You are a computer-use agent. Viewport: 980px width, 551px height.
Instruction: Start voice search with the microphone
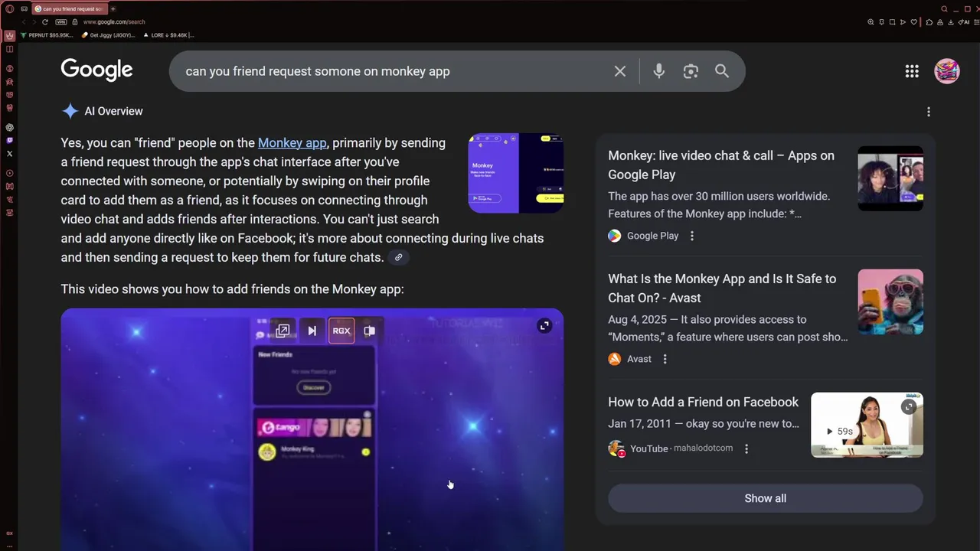pos(658,71)
